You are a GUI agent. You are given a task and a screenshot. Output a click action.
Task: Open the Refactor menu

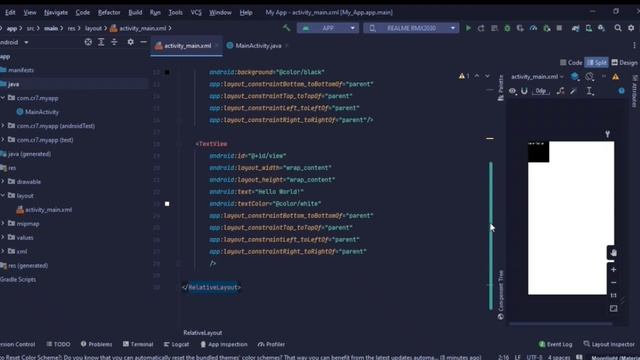point(109,13)
